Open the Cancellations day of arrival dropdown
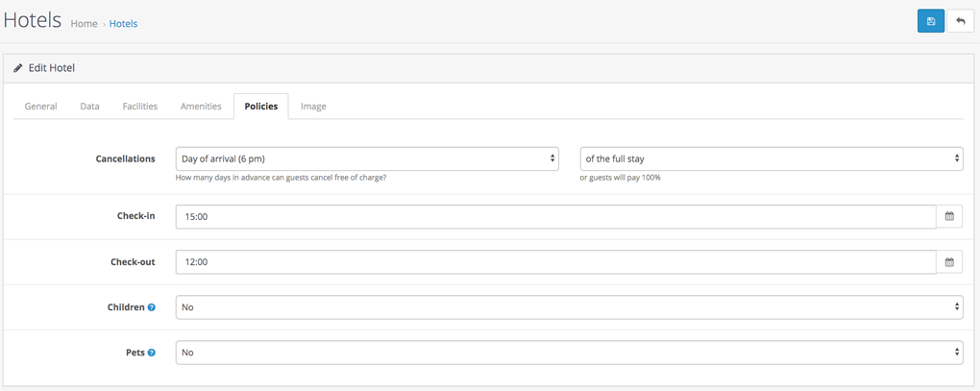This screenshot has width=980, height=391. [x=367, y=159]
